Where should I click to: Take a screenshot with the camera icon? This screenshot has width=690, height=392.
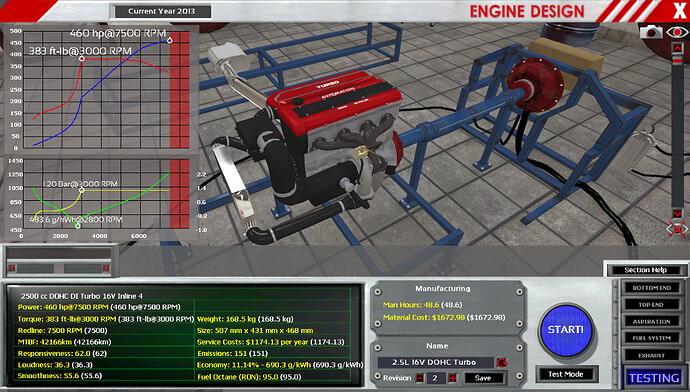click(651, 32)
